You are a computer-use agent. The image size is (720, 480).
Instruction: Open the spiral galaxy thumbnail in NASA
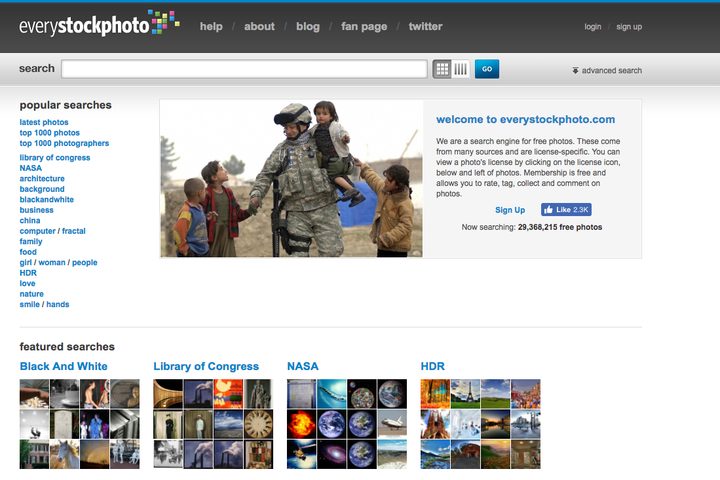(x=332, y=454)
